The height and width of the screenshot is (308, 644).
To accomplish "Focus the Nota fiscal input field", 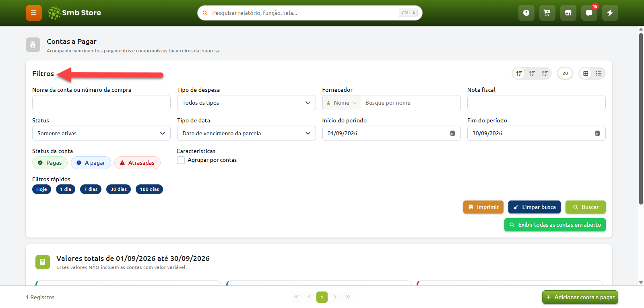I will point(537,103).
